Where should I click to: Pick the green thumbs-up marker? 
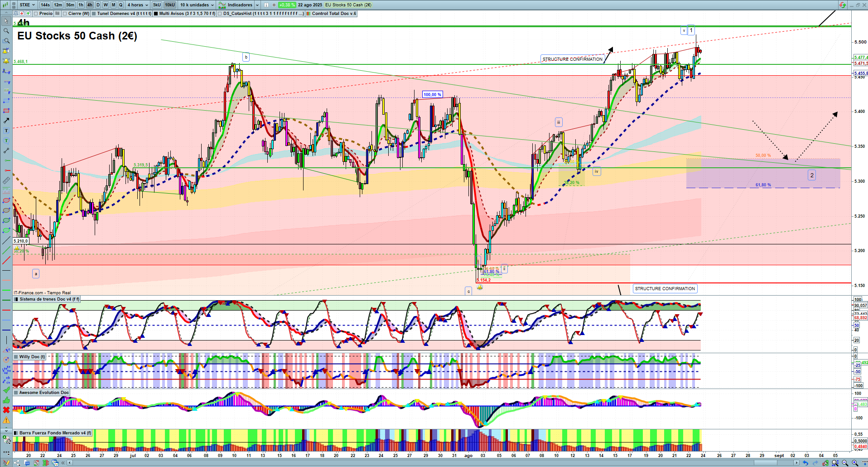(x=6, y=400)
